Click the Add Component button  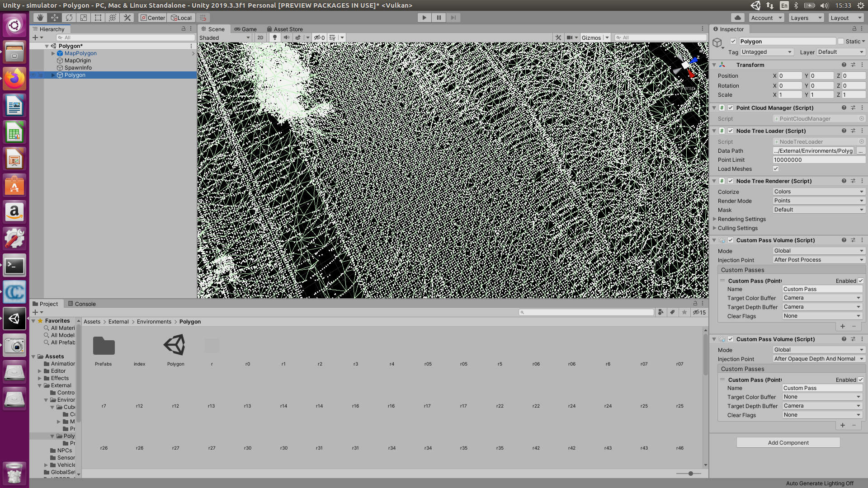pyautogui.click(x=788, y=442)
